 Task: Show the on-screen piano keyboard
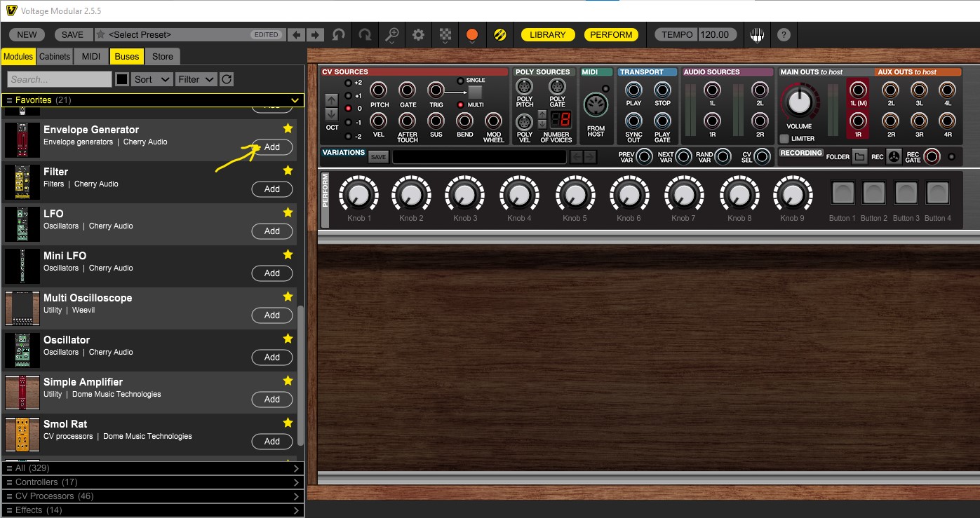pyautogui.click(x=757, y=34)
